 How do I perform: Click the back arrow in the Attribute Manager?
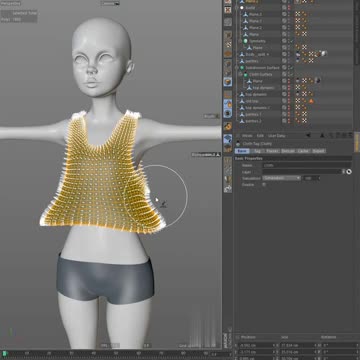tap(308, 135)
